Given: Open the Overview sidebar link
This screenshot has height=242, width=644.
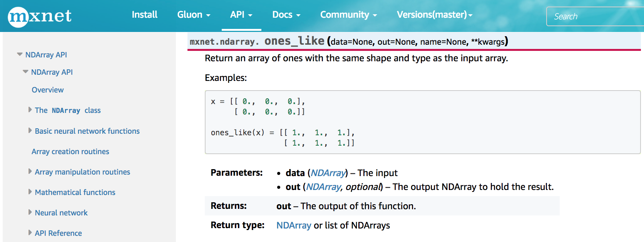Looking at the screenshot, I should 48,90.
